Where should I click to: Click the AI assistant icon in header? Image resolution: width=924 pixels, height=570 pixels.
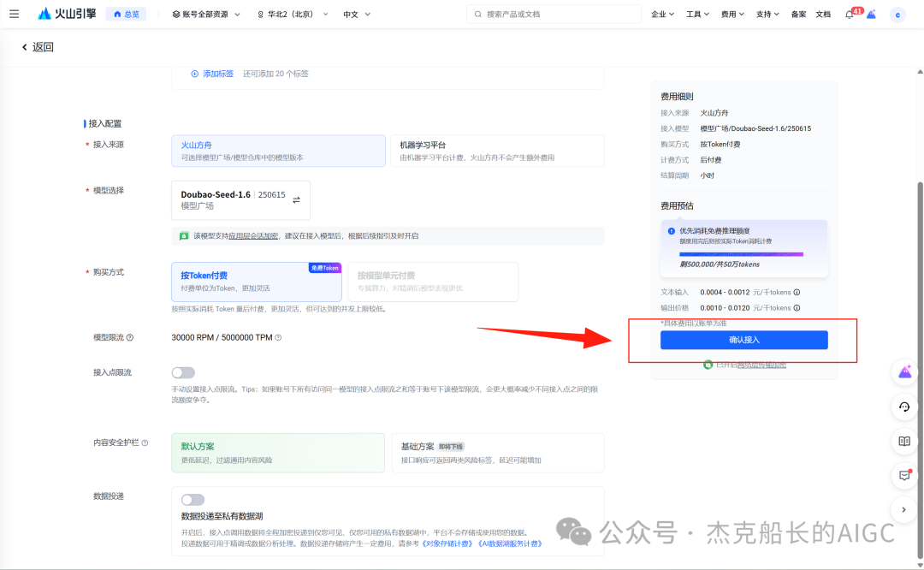point(872,15)
